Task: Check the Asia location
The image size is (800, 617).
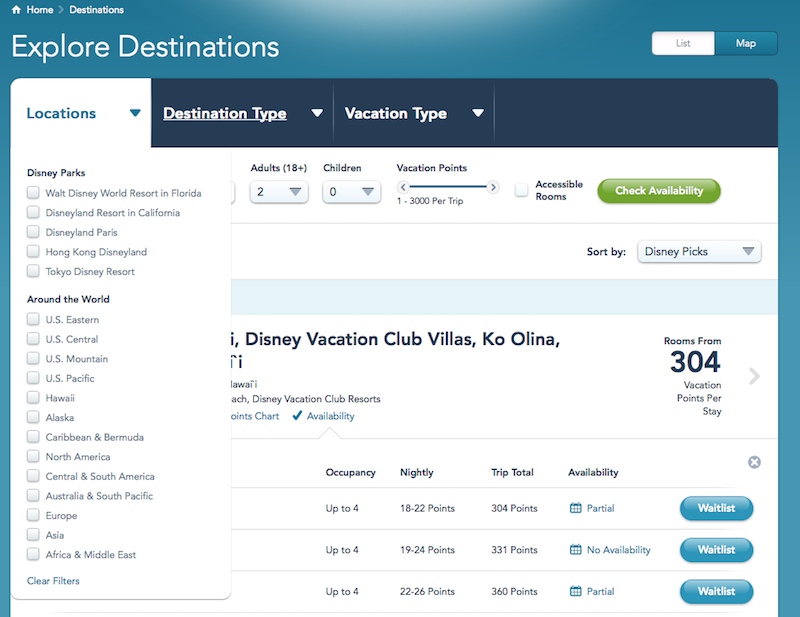Action: click(x=33, y=534)
